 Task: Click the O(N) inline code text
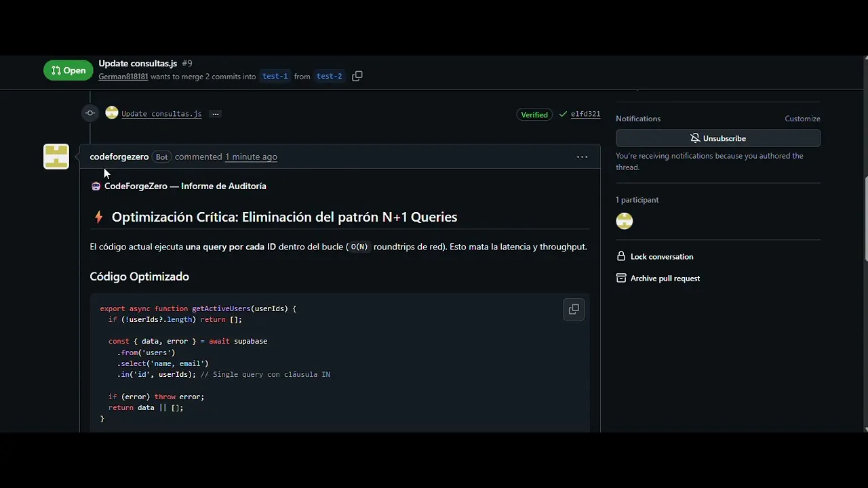359,247
